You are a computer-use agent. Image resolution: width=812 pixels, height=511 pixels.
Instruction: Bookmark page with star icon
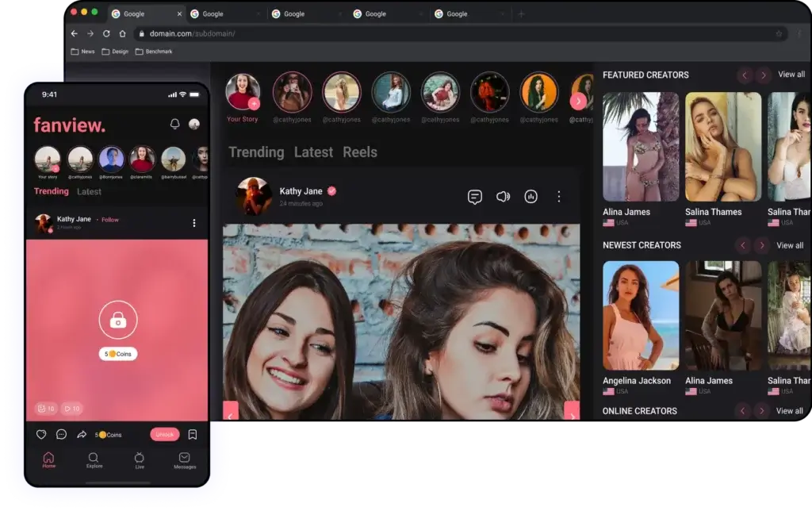[x=779, y=33]
